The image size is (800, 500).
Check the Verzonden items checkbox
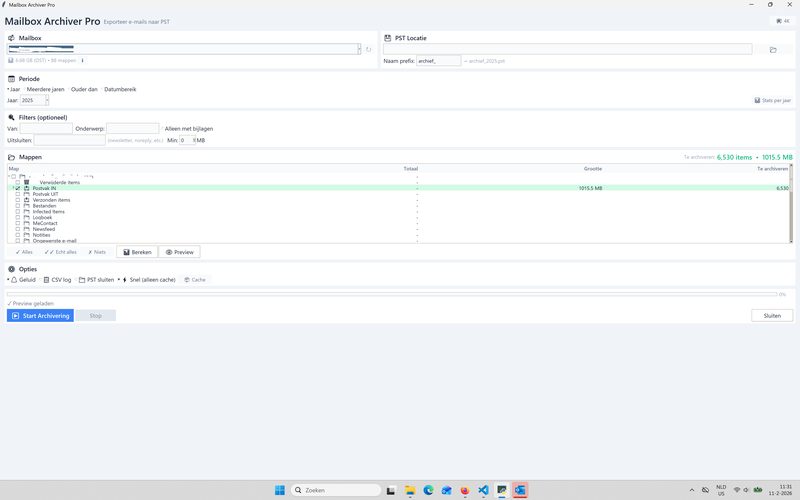18,200
